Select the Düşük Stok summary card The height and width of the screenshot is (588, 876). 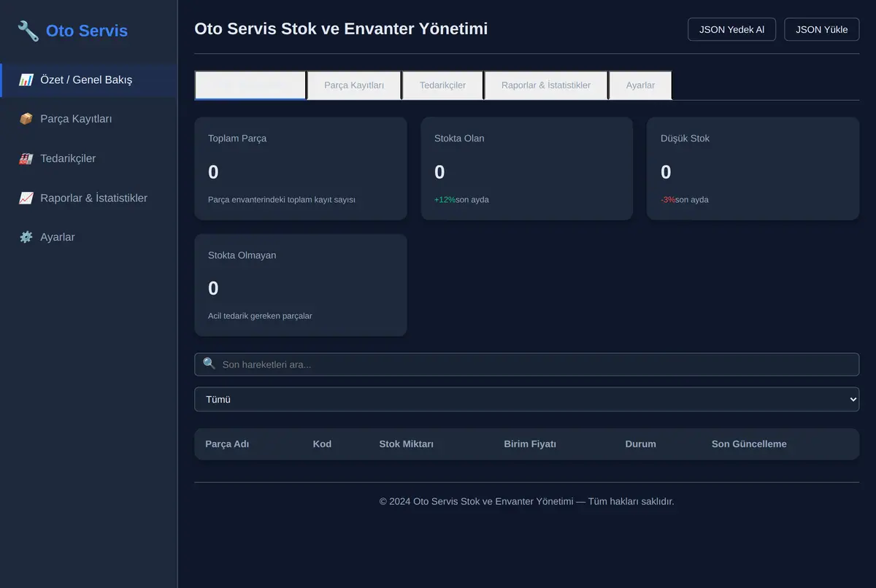tap(753, 169)
